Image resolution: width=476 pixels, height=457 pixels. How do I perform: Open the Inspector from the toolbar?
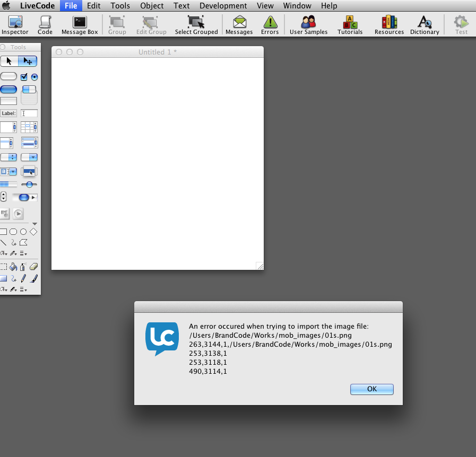click(x=15, y=25)
